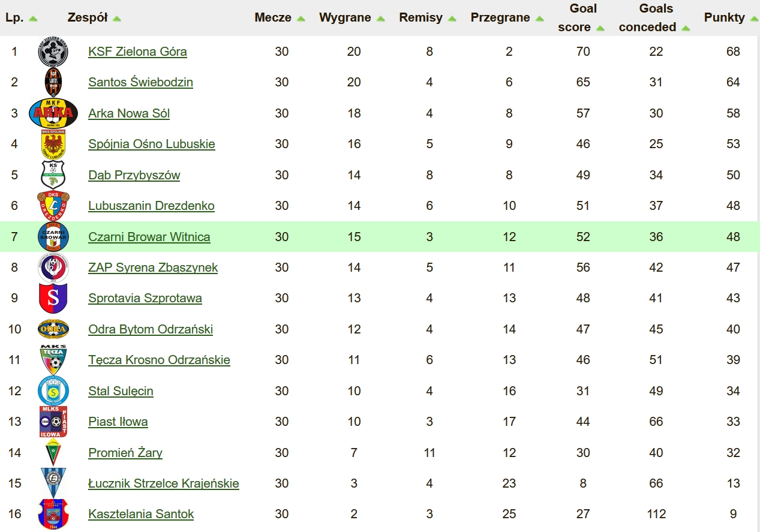
Task: Click the Sprotavia Szprotawa S logo
Action: tap(53, 298)
